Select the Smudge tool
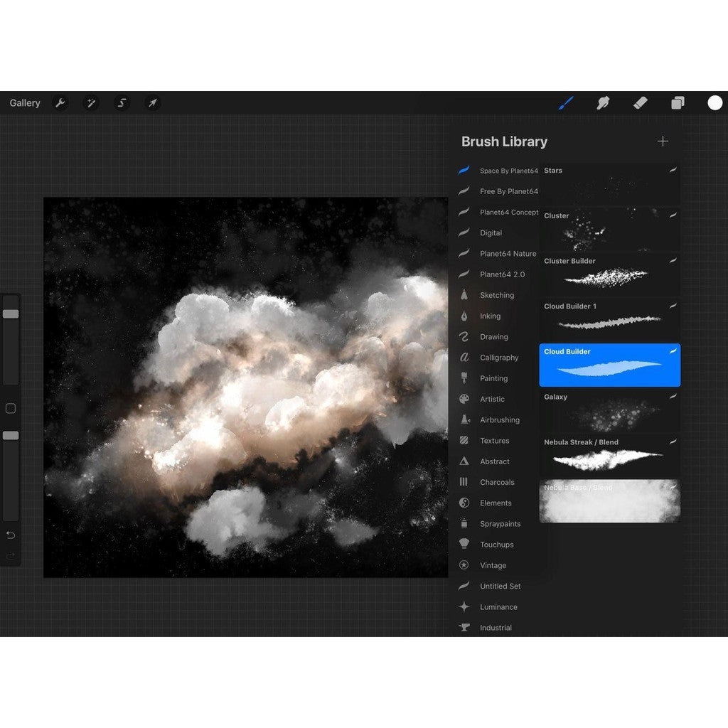The height and width of the screenshot is (728, 728). point(602,103)
